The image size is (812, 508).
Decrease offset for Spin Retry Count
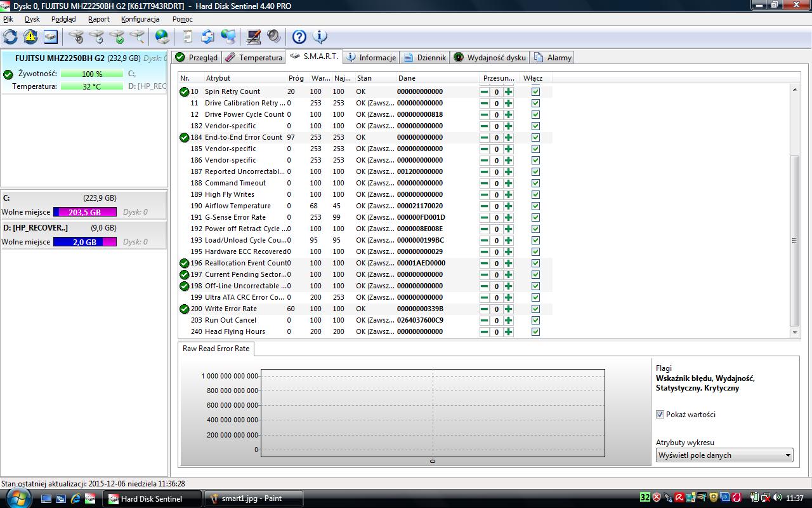coord(485,92)
